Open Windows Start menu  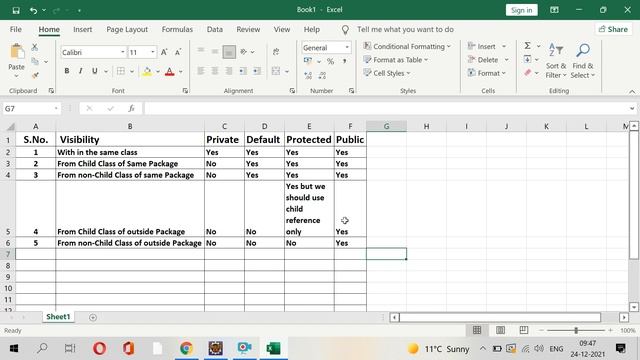(x=14, y=349)
